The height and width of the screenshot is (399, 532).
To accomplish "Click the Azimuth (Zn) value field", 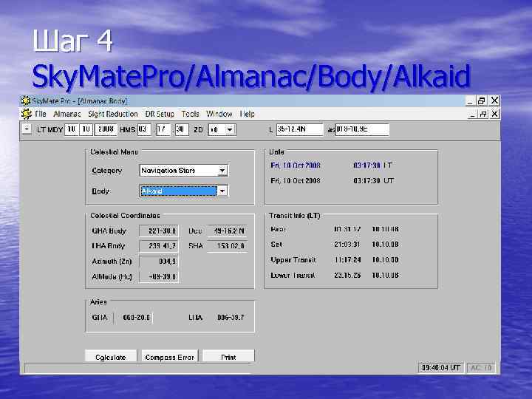I will [159, 262].
